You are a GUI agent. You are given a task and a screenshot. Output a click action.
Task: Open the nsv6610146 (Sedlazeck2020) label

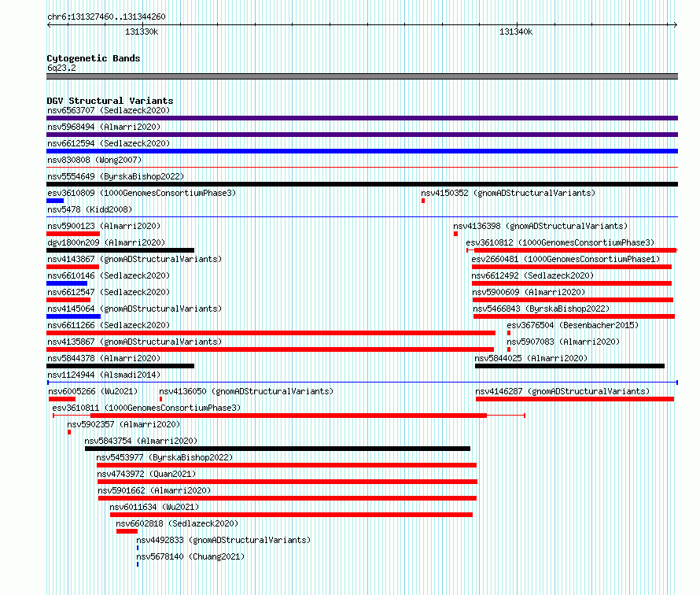coord(109,275)
